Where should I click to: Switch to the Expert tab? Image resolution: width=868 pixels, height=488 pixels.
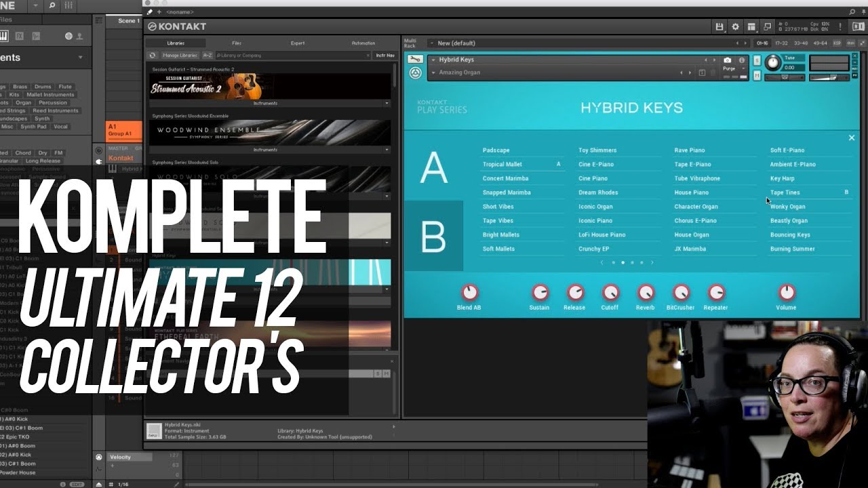point(298,43)
